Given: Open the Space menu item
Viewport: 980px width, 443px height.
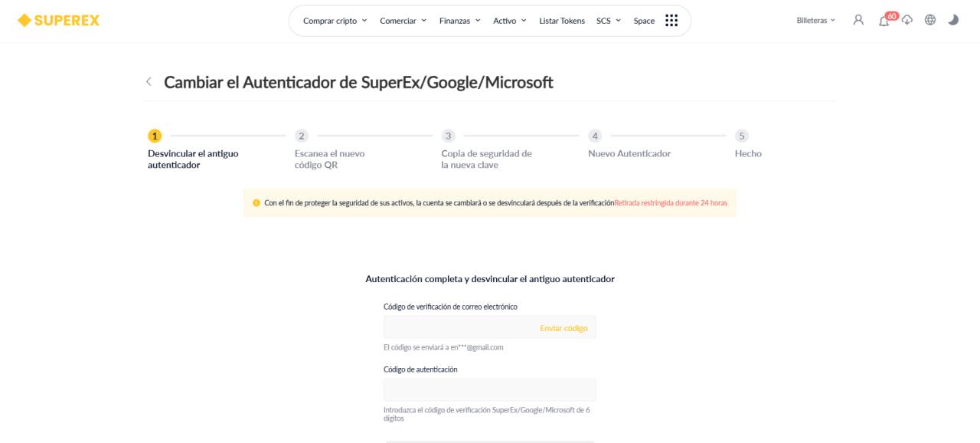Looking at the screenshot, I should 645,21.
